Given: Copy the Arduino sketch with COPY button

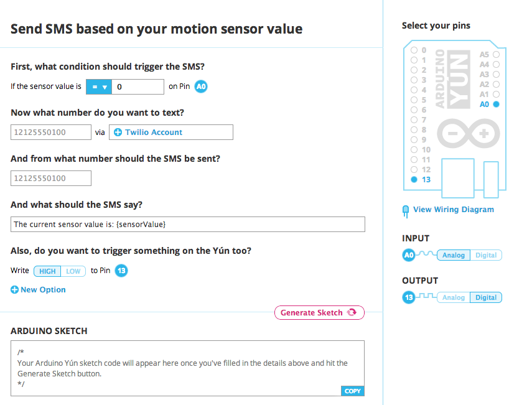Looking at the screenshot, I should pos(353,391).
